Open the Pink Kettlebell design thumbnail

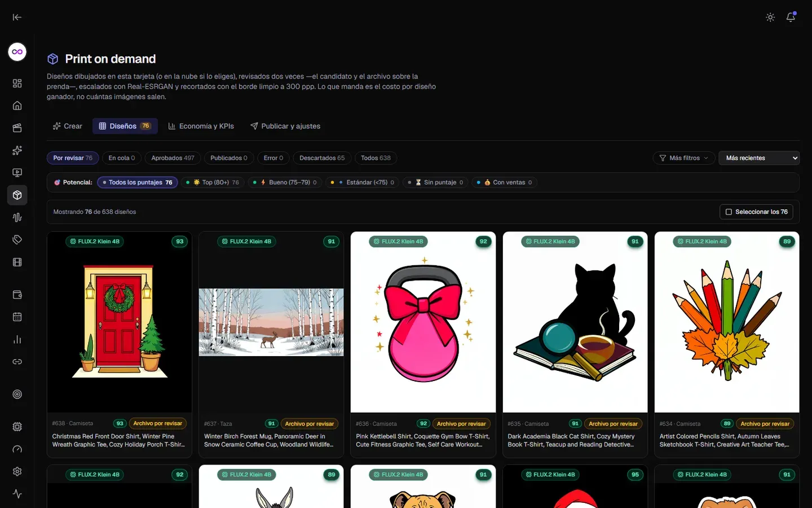423,322
